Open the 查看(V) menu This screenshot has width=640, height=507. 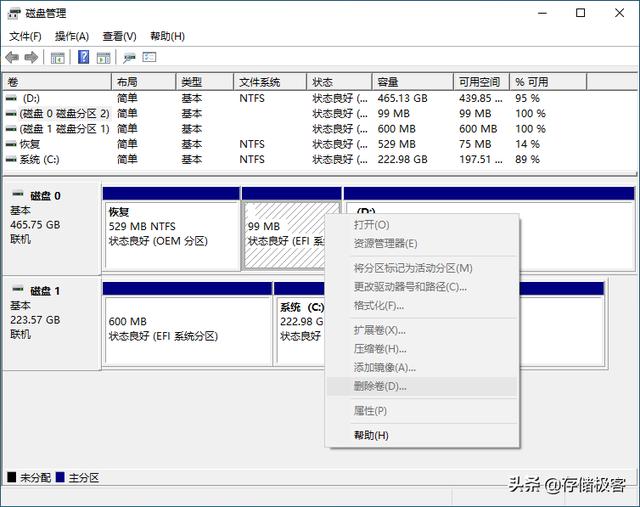(x=119, y=36)
